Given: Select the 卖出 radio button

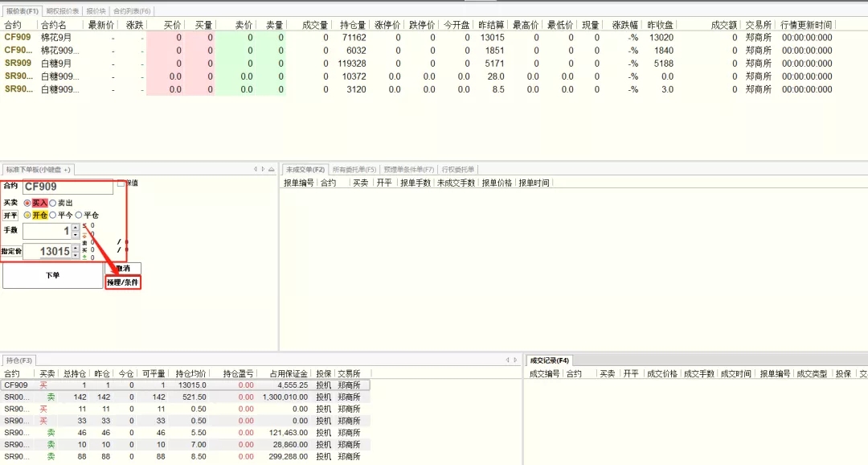Looking at the screenshot, I should point(53,203).
